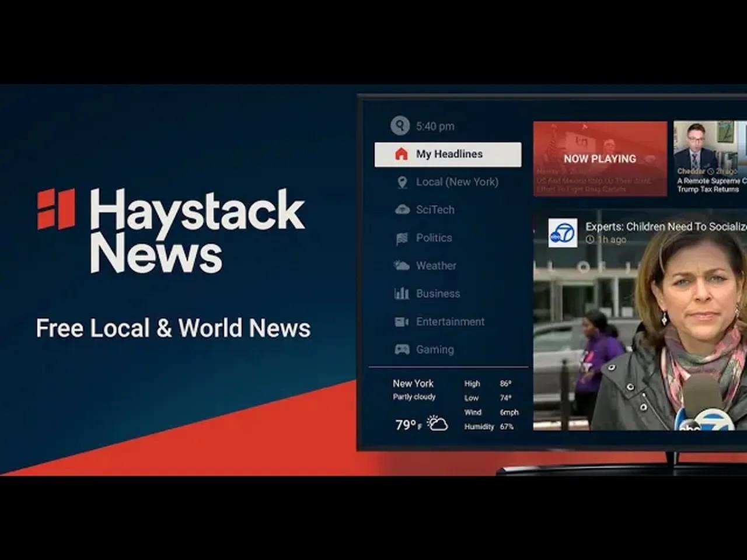
Task: Click the Politics flag icon
Action: (402, 237)
